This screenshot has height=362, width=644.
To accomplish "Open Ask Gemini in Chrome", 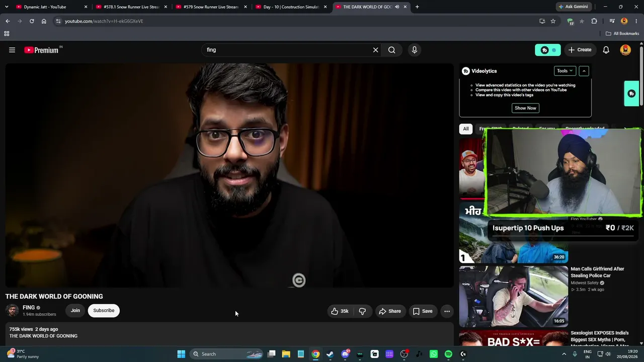I will coord(573,7).
